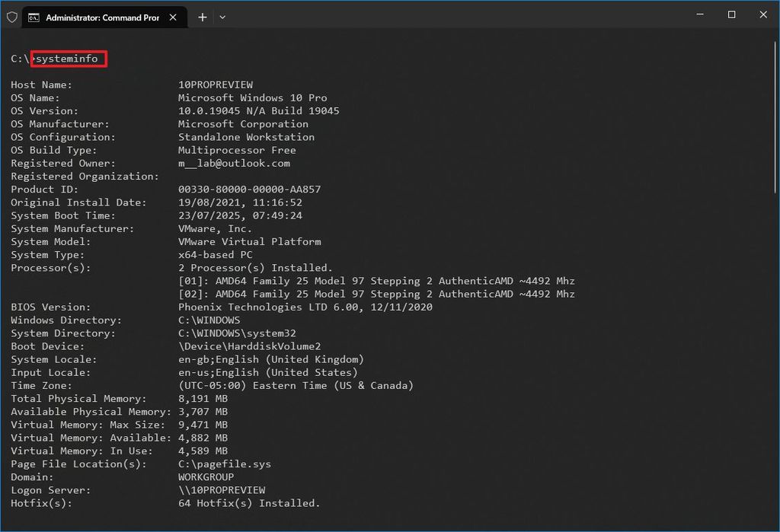This screenshot has width=780, height=532.
Task: Maximize the terminal window
Action: click(731, 14)
